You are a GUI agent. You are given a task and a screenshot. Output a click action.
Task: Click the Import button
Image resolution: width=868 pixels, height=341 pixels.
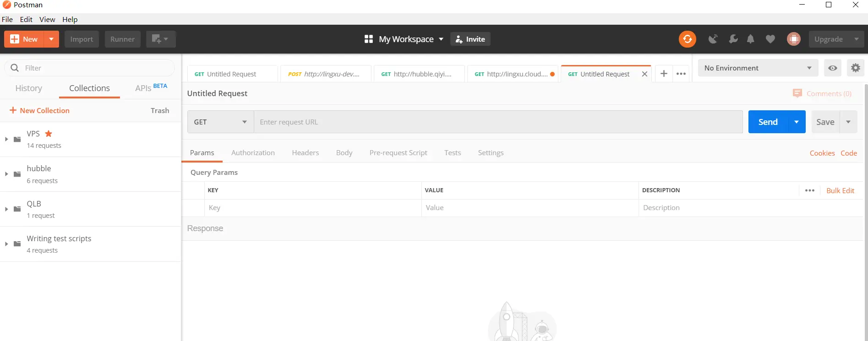pyautogui.click(x=82, y=39)
